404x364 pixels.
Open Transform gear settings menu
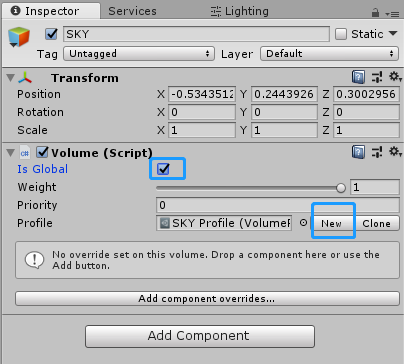(395, 77)
